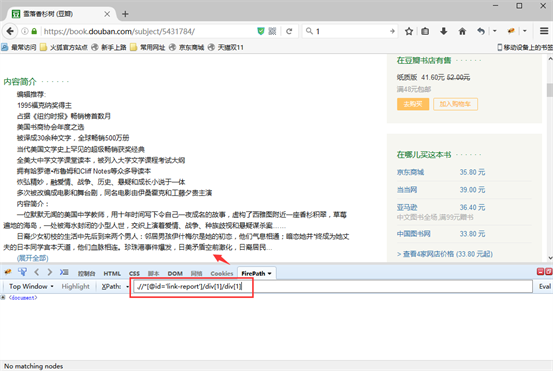Click the orange 去购买 button
The width and height of the screenshot is (553, 371).
tap(413, 104)
